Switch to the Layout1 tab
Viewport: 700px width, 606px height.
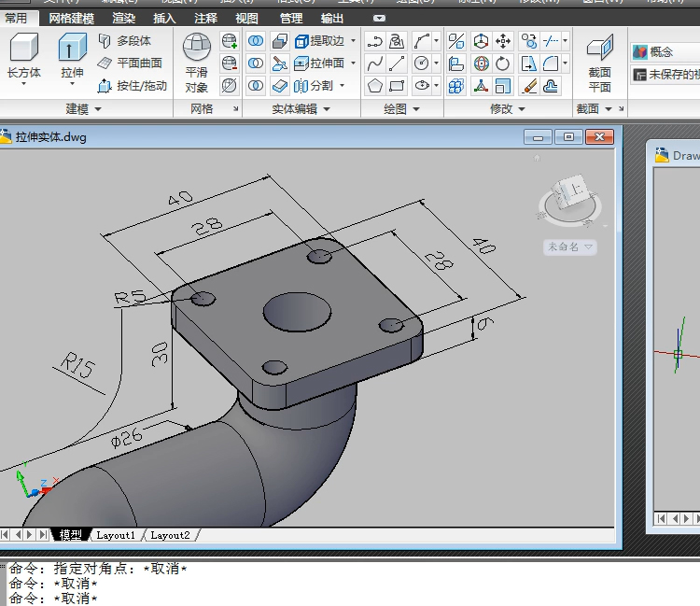117,535
